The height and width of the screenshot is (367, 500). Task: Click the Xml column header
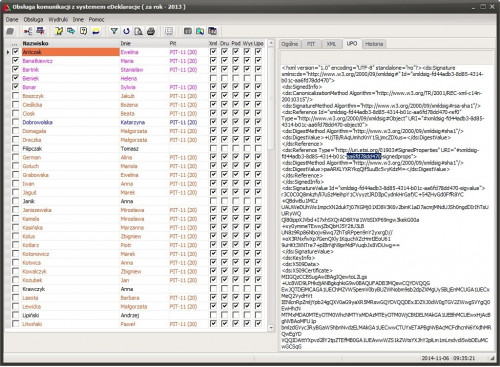click(x=213, y=43)
